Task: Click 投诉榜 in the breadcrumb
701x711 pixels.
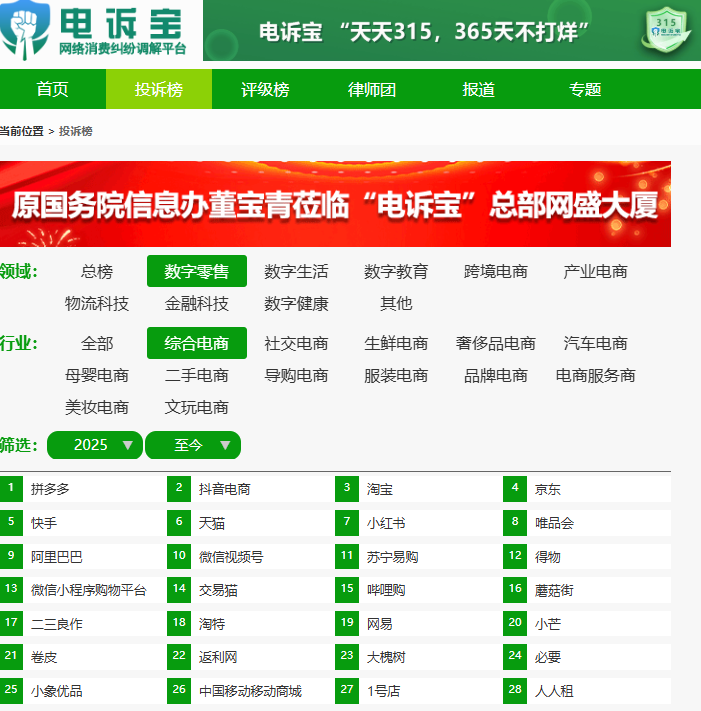Action: pyautogui.click(x=76, y=131)
